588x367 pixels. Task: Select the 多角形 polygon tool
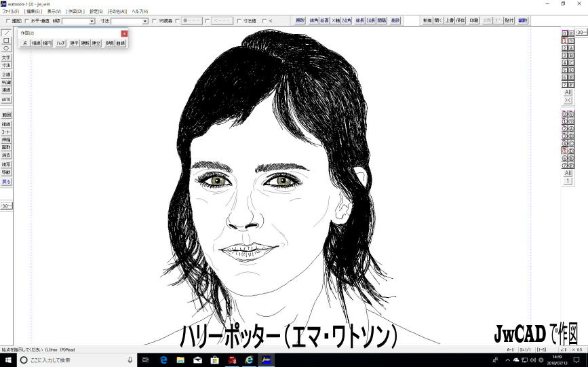[109, 43]
